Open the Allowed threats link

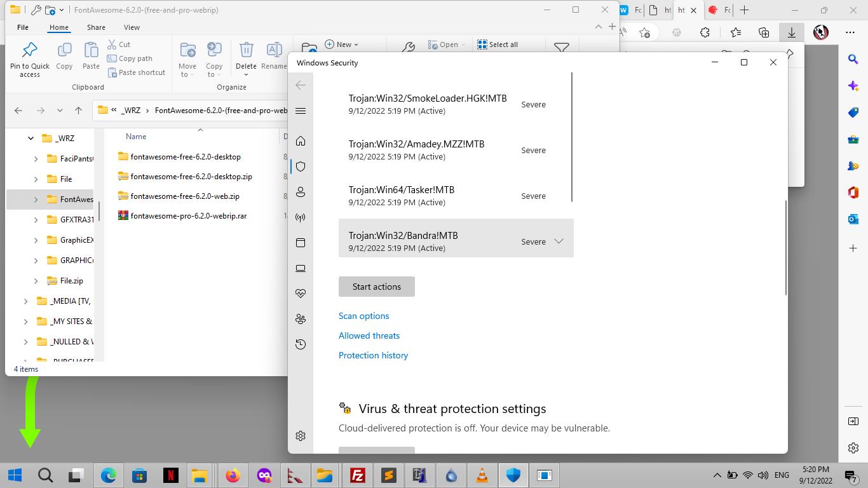[x=369, y=335]
